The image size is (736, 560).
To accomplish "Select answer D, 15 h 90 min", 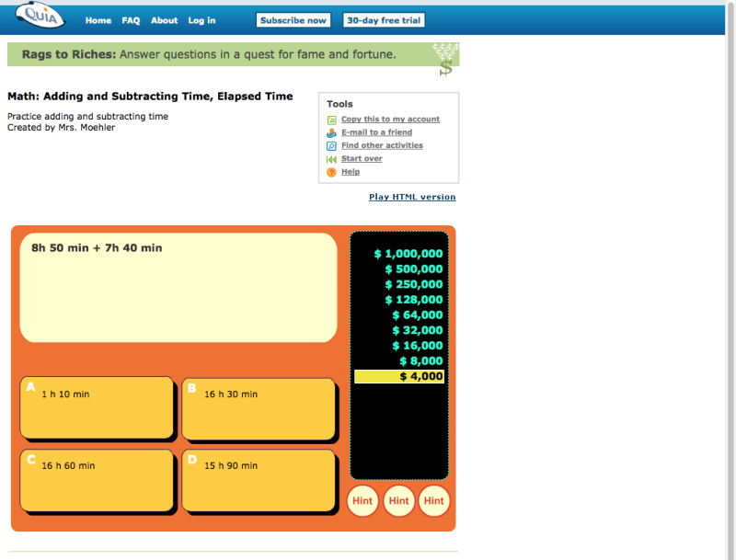I will pyautogui.click(x=258, y=480).
